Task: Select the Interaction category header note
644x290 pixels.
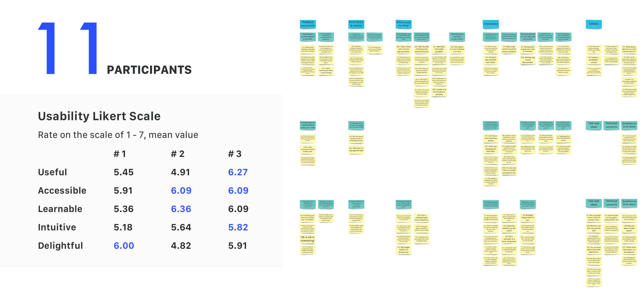Action: click(490, 24)
